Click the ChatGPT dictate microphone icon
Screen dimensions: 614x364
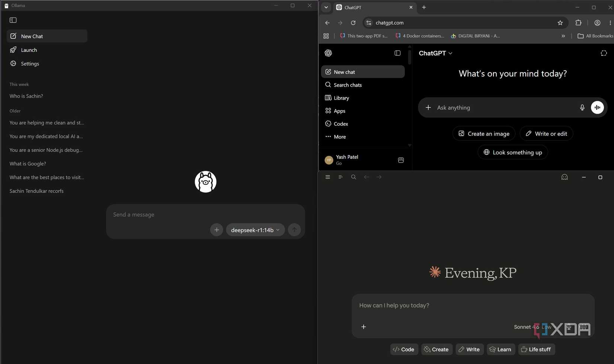[x=582, y=107]
